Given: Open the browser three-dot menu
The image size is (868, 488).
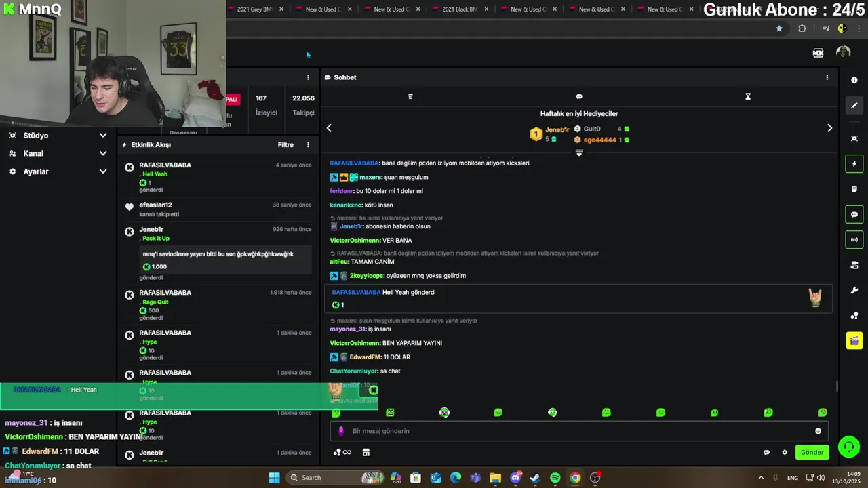Looking at the screenshot, I should [860, 28].
